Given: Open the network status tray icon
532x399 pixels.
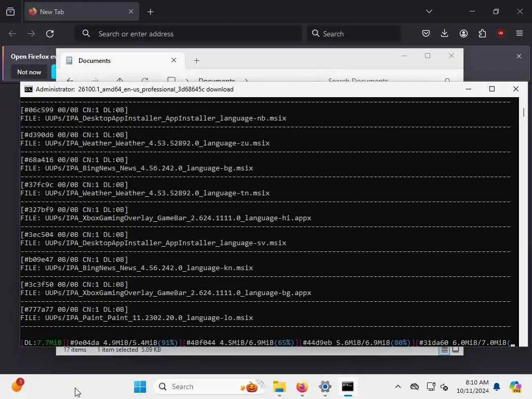Looking at the screenshot, I should [x=431, y=387].
